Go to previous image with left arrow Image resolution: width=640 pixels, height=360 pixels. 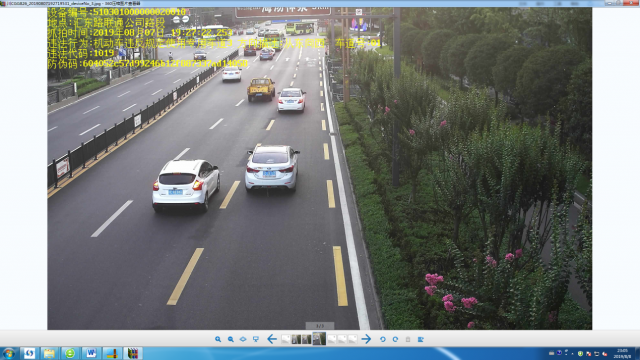[272, 339]
